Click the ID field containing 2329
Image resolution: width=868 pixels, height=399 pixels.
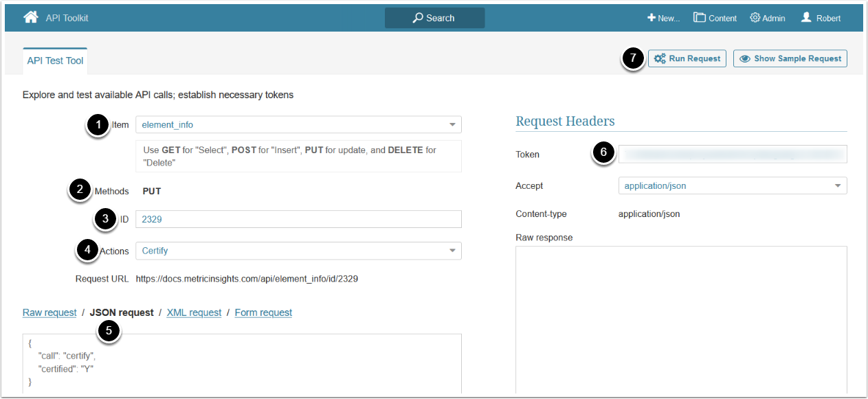click(x=298, y=219)
